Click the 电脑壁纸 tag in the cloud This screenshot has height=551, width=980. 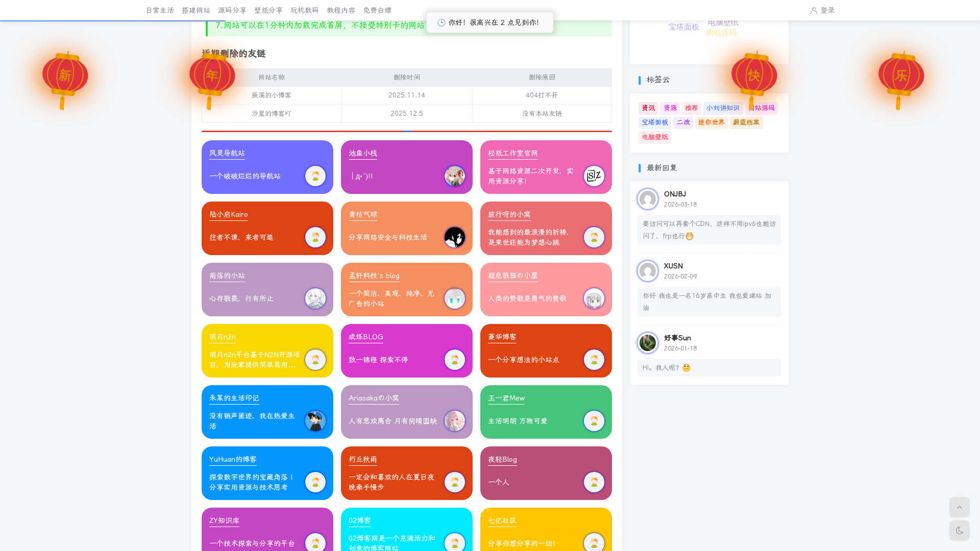[x=654, y=137]
